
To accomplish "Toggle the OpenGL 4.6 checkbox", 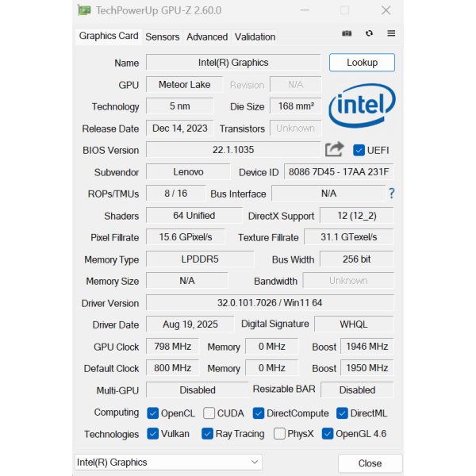I will [328, 433].
